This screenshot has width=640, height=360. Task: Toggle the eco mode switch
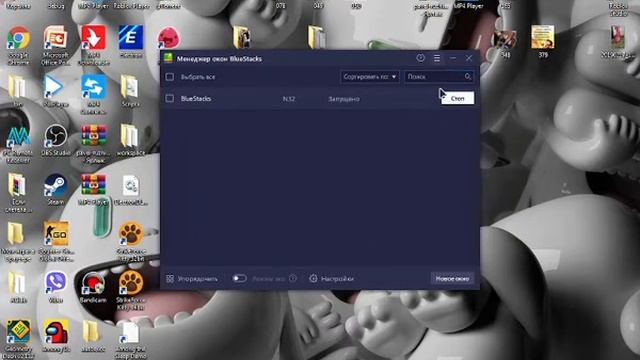click(239, 278)
